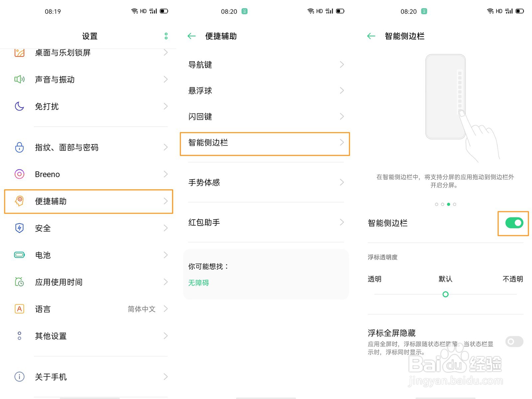Open the 无障碍 link

198,283
